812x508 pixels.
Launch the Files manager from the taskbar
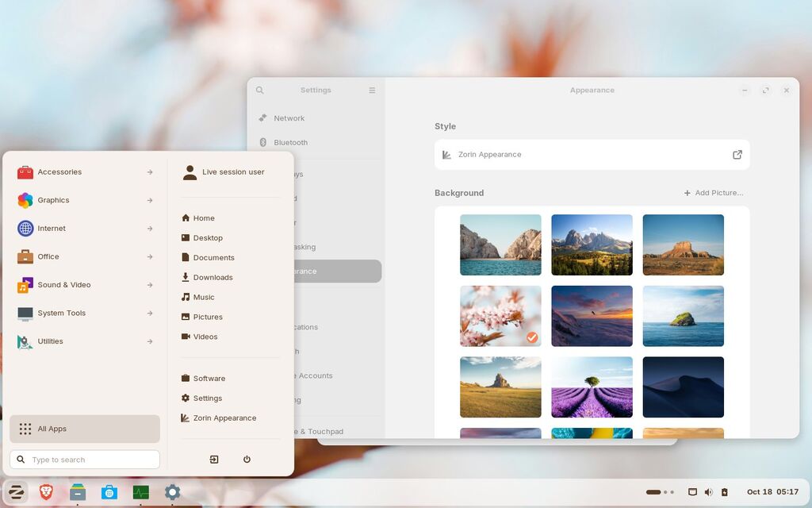point(78,492)
